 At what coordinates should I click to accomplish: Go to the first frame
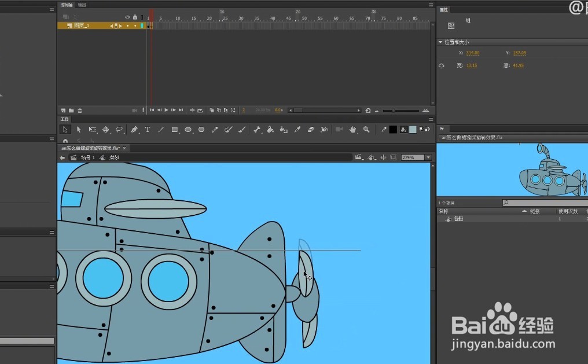pyautogui.click(x=152, y=110)
